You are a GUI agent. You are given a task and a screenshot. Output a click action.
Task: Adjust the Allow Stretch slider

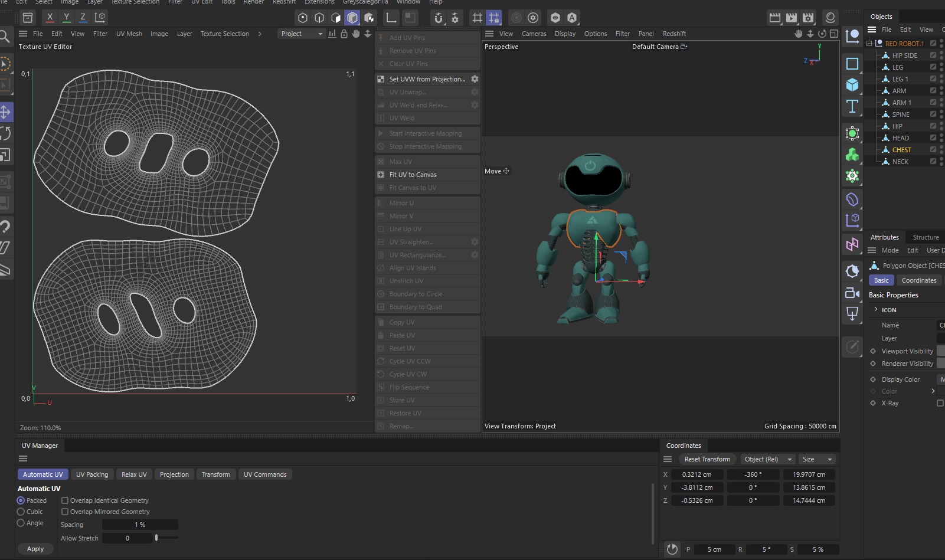tap(156, 538)
